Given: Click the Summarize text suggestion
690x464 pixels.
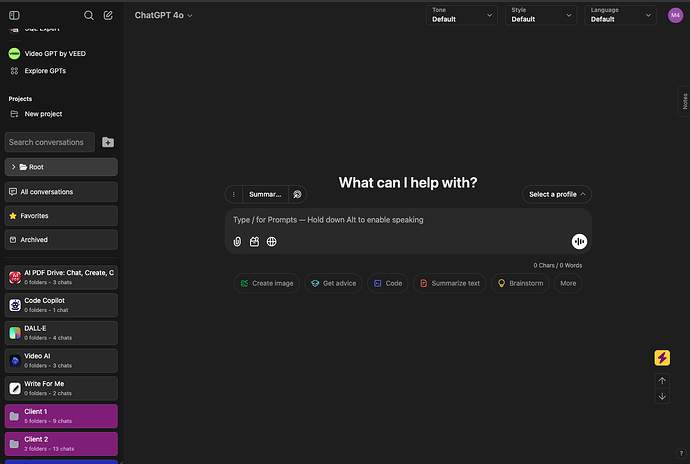Looking at the screenshot, I should tap(449, 283).
